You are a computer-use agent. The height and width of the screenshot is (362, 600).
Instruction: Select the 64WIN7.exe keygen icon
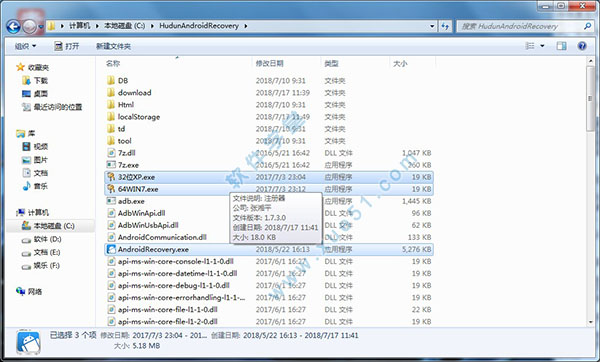(111, 189)
